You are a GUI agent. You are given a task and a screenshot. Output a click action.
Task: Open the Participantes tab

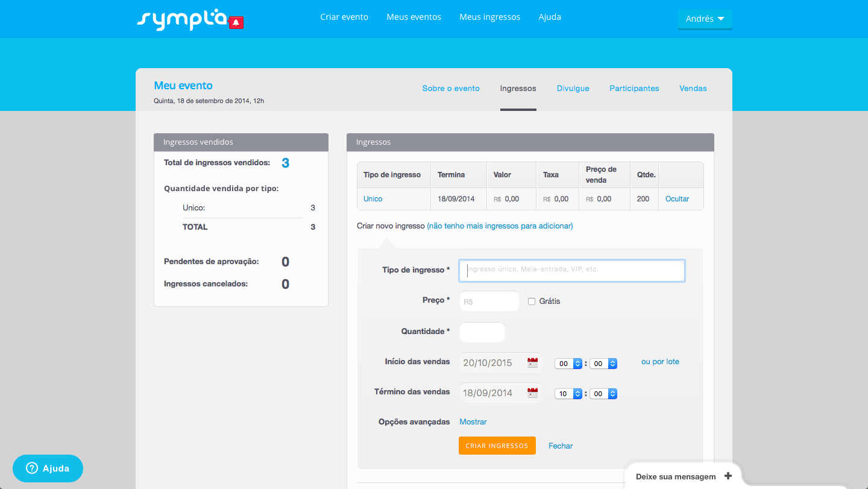click(x=634, y=88)
